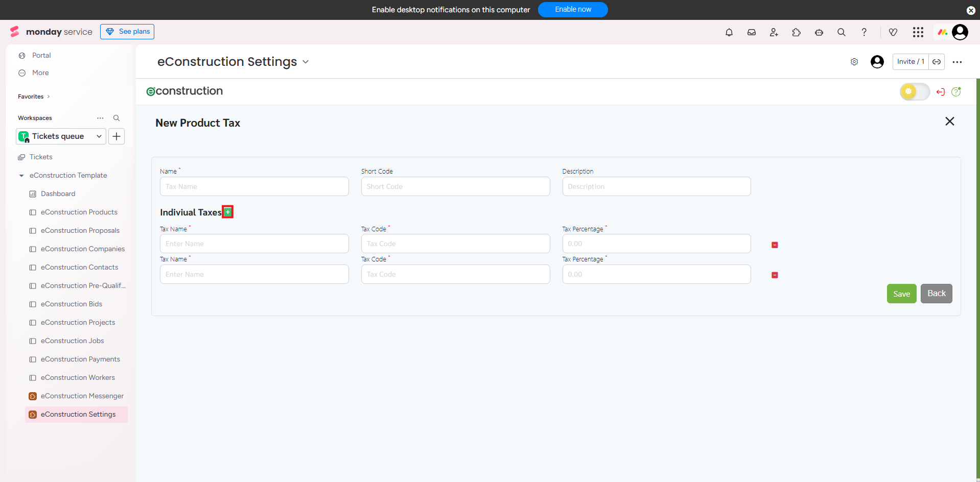
Task: Click the green Save button
Action: coord(901,294)
